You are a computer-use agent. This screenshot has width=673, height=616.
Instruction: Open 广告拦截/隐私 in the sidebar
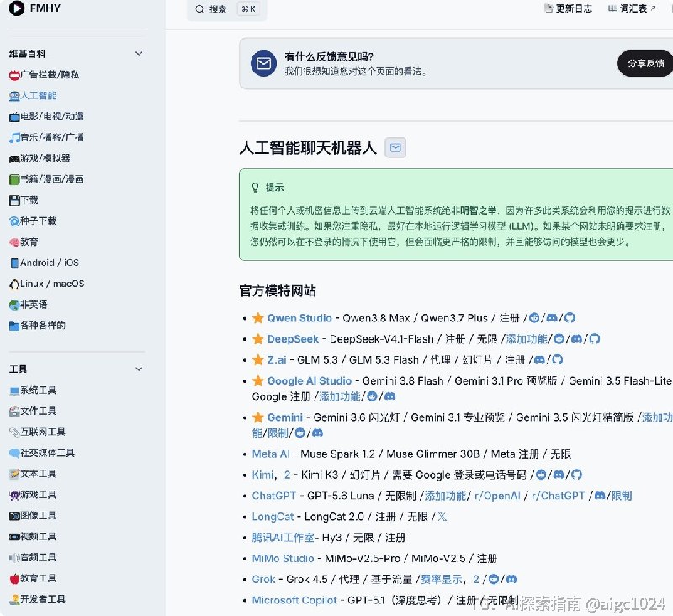tap(44, 75)
